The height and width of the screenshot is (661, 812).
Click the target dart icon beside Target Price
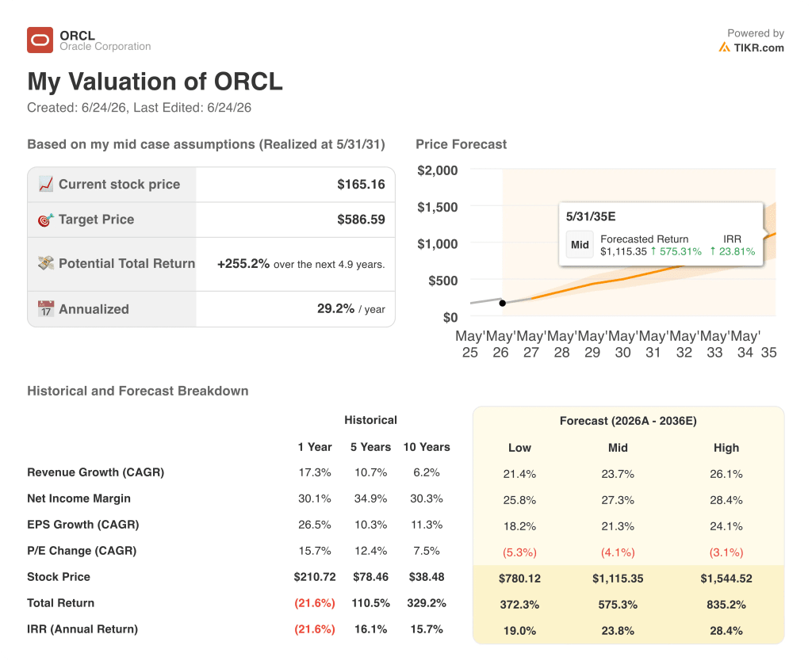(45, 220)
